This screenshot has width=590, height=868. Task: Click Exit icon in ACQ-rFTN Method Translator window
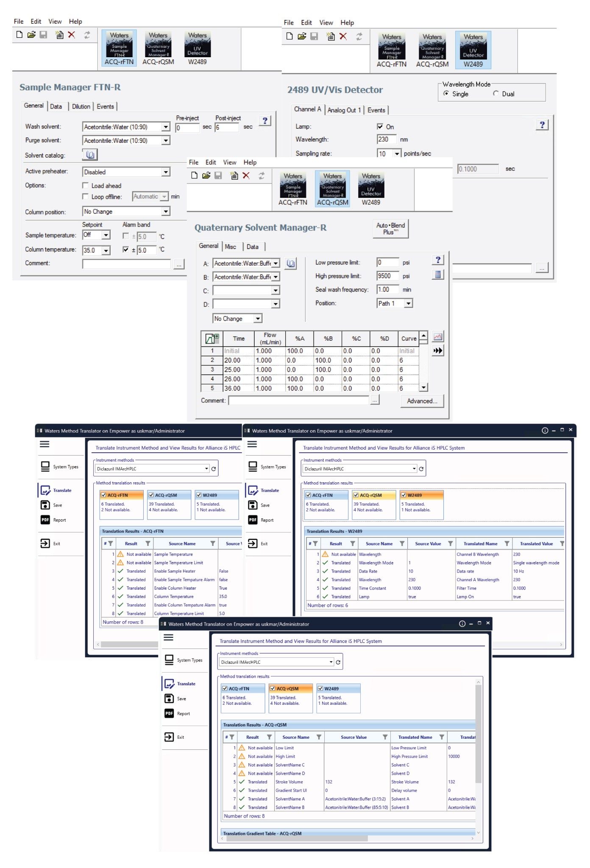(x=45, y=543)
